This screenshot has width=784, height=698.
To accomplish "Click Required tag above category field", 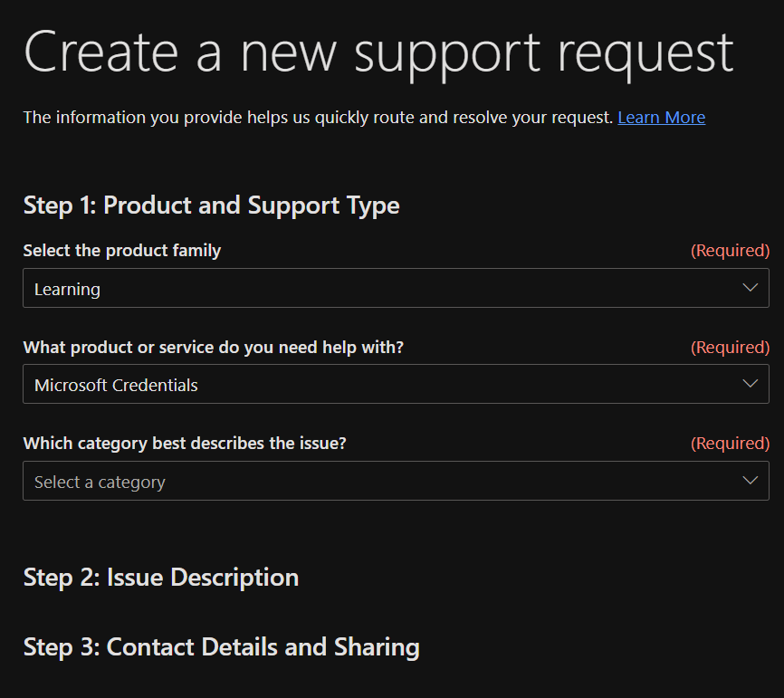I will tap(730, 444).
